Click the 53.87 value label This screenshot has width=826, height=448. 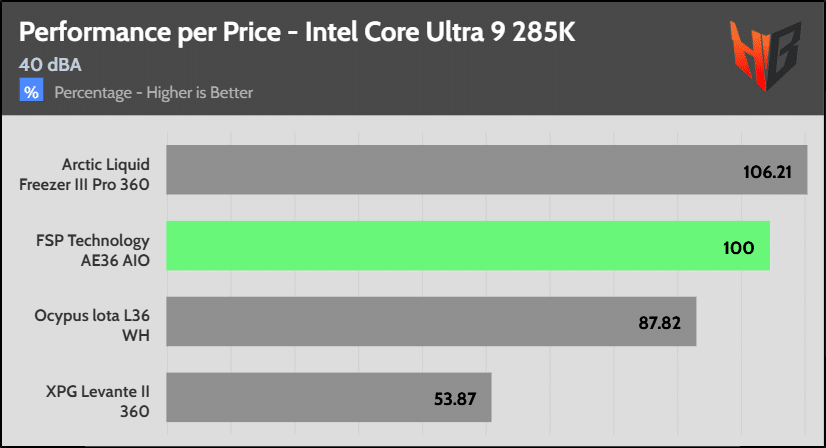click(x=455, y=399)
